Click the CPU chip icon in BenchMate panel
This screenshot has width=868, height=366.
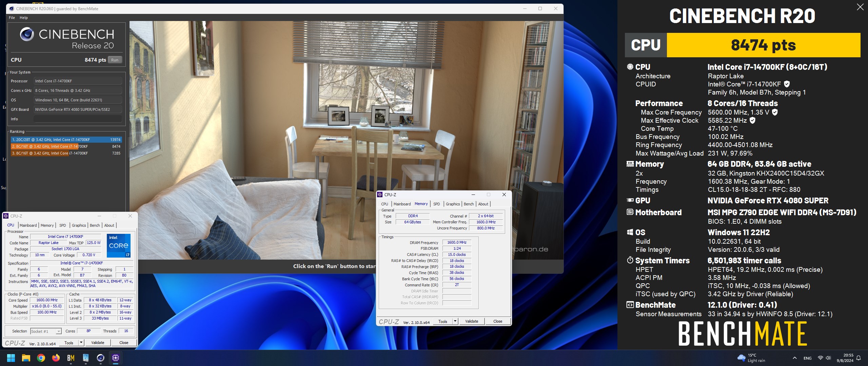630,67
